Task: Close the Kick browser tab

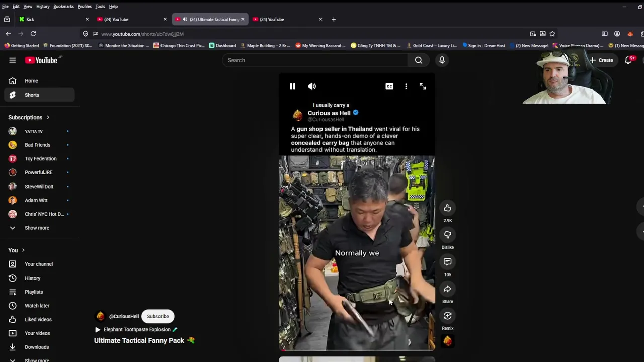Action: pyautogui.click(x=87, y=19)
